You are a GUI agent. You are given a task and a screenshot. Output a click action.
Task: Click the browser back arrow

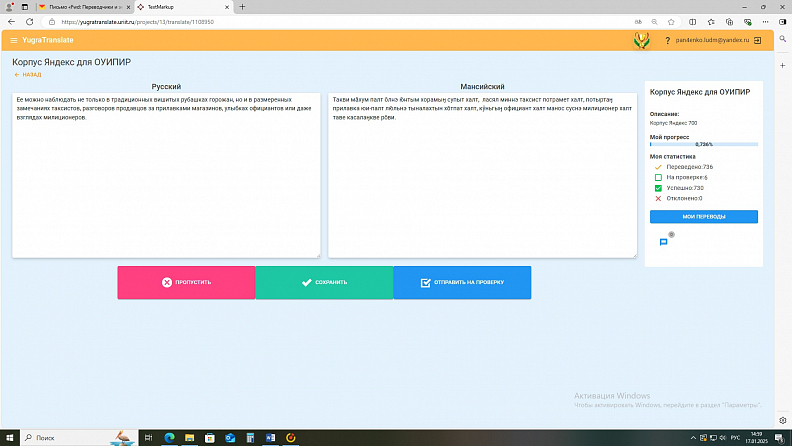[12, 22]
